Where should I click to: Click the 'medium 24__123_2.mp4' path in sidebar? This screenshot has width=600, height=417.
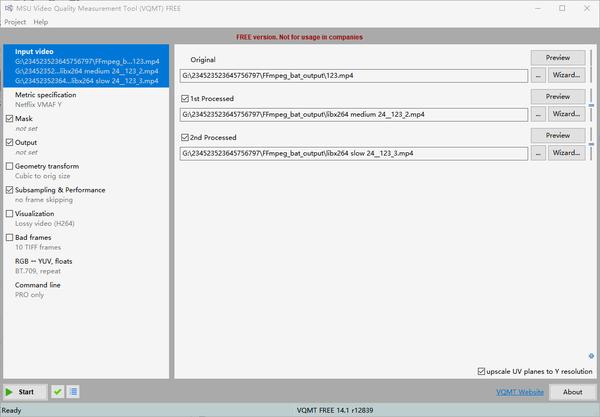pyautogui.click(x=87, y=71)
